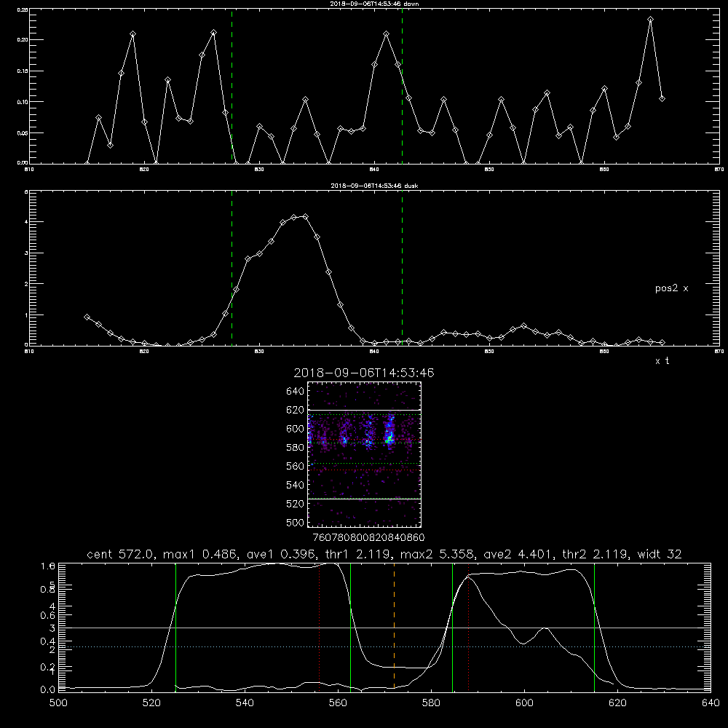Click the bottom plot x-axis label 640
The height and width of the screenshot is (728, 728).
pyautogui.click(x=711, y=703)
